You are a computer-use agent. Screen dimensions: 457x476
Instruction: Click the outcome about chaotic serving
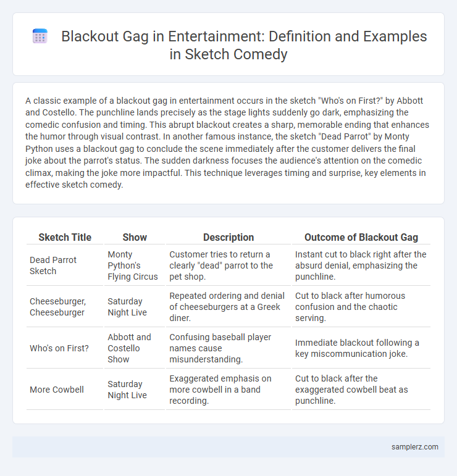[361, 307]
